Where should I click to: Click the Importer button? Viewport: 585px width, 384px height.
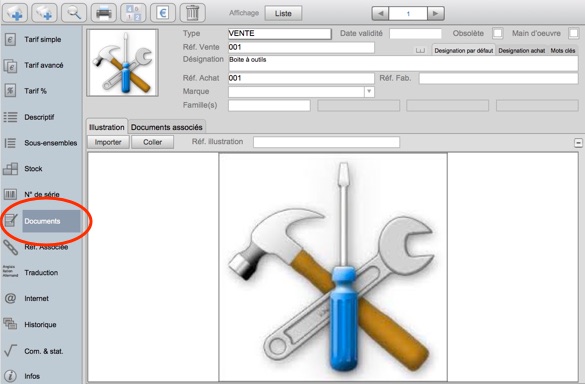[x=108, y=142]
